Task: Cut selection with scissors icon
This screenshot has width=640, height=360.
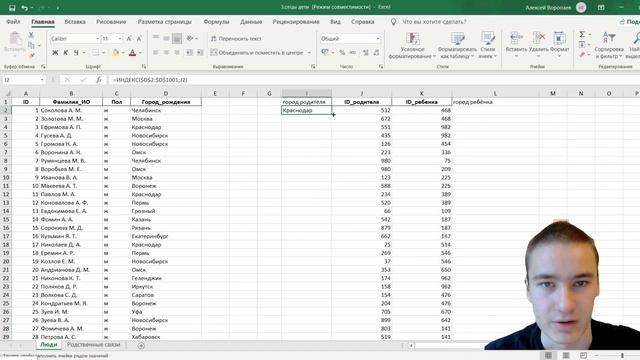Action: 31,36
